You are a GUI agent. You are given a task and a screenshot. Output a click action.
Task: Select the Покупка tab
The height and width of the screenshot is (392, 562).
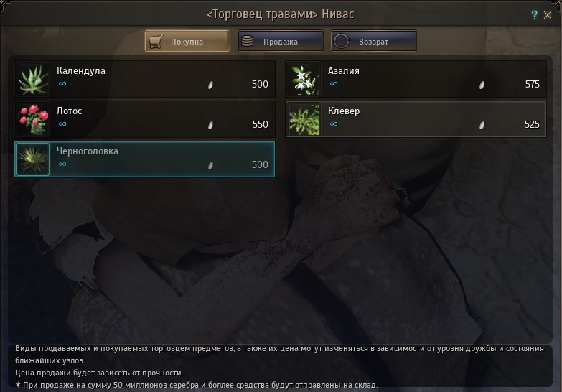pos(187,41)
